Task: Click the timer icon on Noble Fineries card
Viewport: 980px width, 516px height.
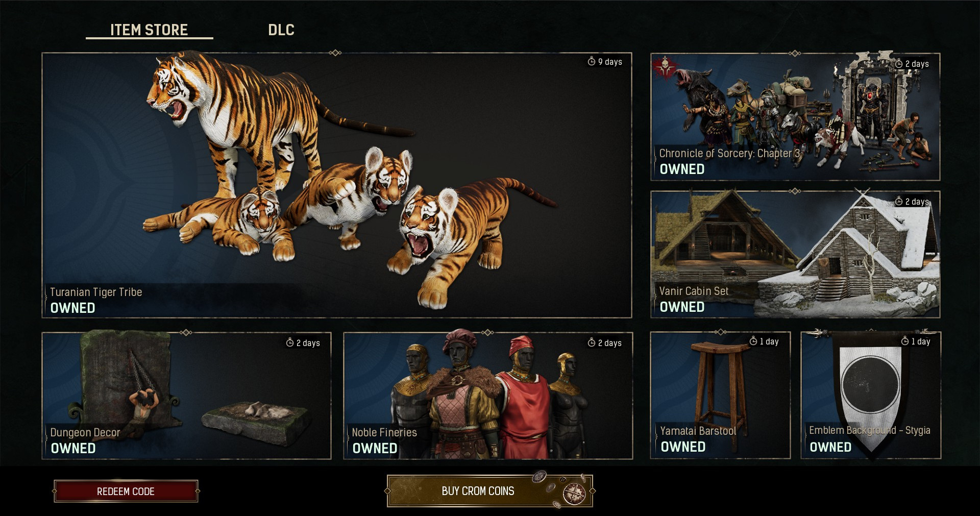Action: click(592, 342)
